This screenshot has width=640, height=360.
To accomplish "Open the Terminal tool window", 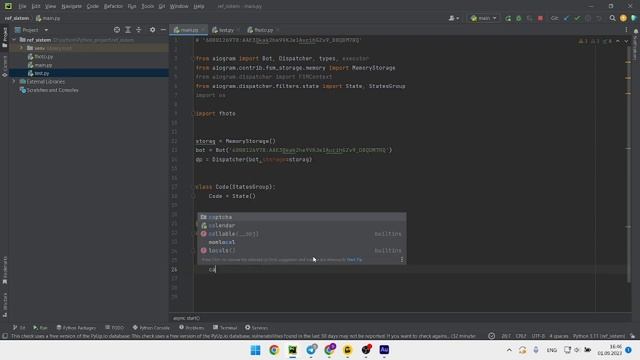I will [x=225, y=327].
